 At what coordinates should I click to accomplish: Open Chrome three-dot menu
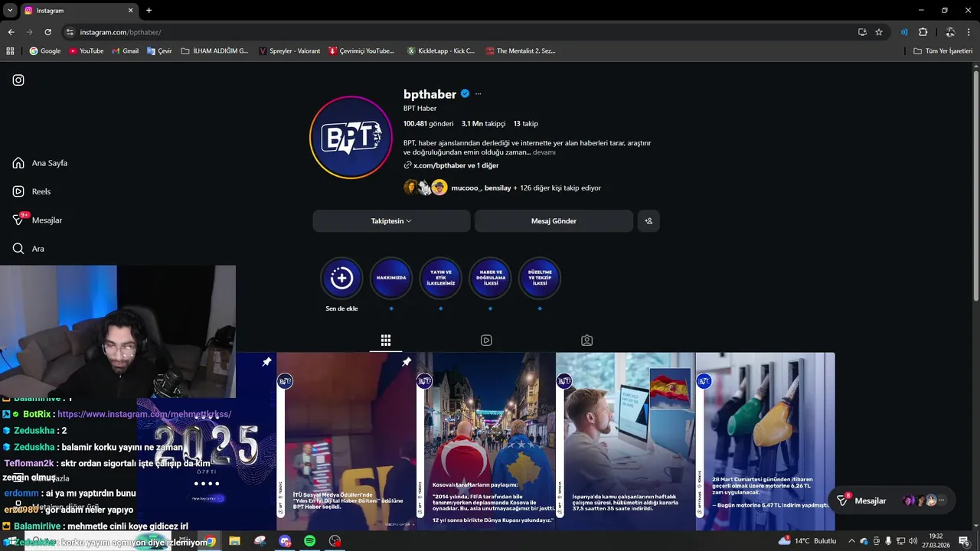(x=969, y=32)
